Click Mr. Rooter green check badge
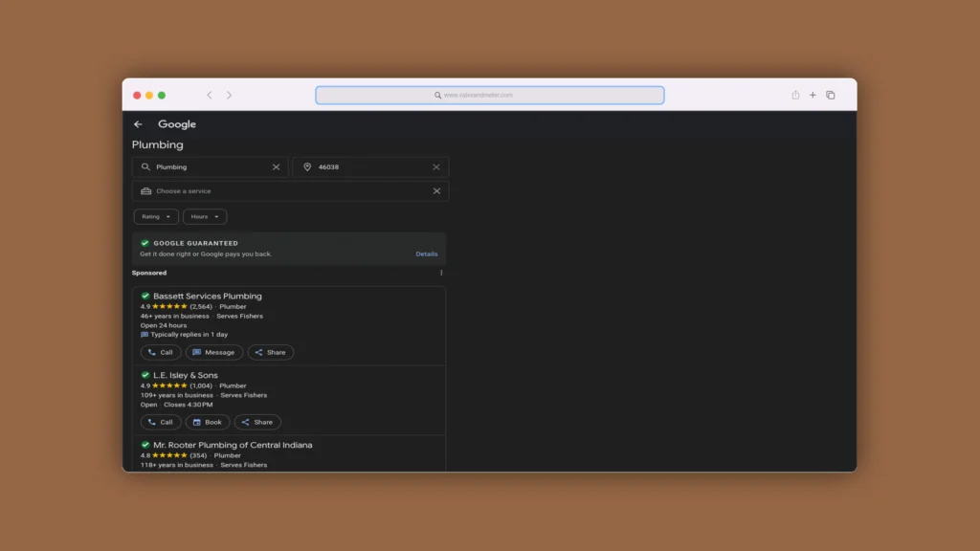This screenshot has width=980, height=551. click(145, 445)
